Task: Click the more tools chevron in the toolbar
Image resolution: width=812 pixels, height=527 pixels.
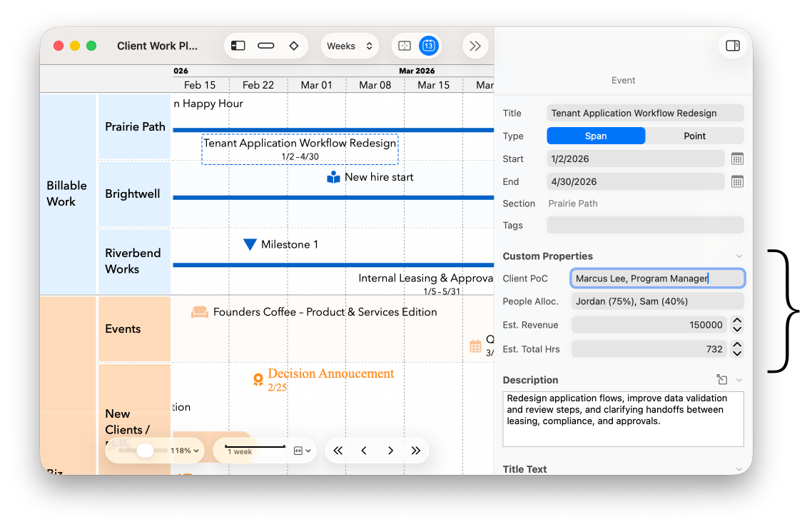Action: (475, 45)
